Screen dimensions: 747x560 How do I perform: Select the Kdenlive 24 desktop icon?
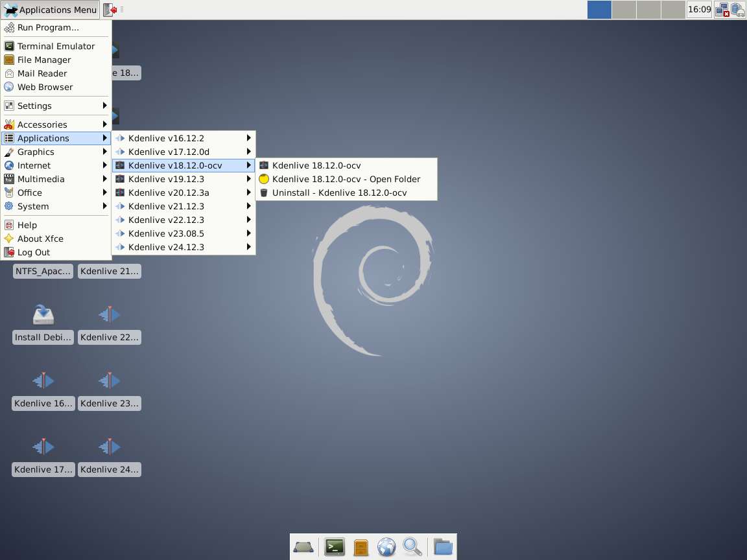(x=109, y=447)
